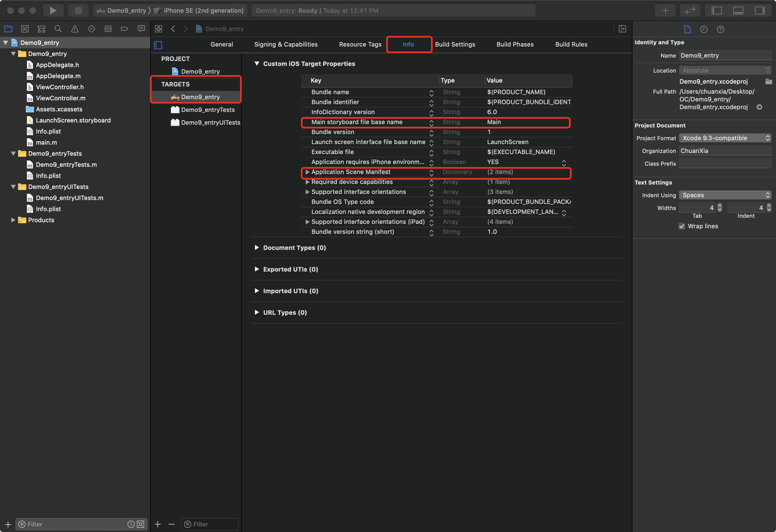776x532 pixels.
Task: Open the Indent Using dropdown
Action: point(724,195)
